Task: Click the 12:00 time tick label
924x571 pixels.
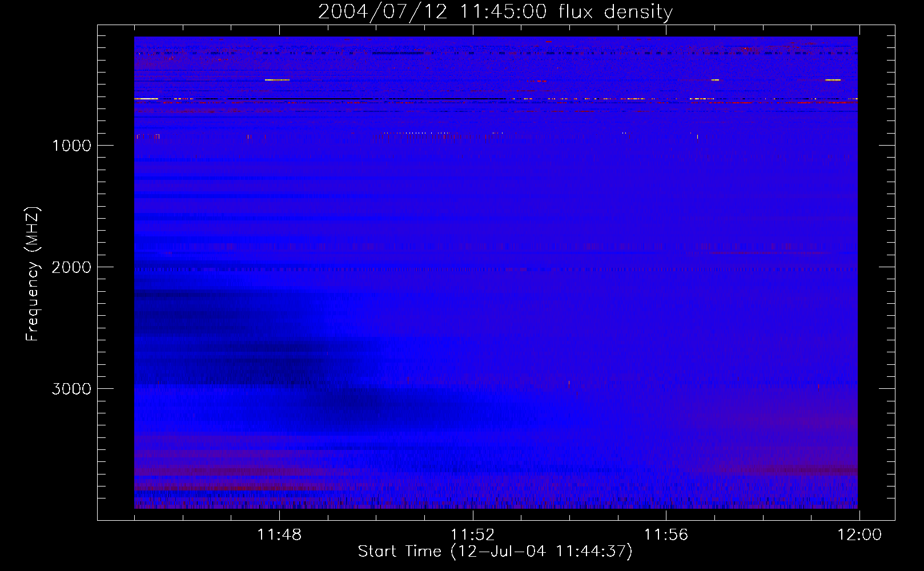Action: [859, 535]
